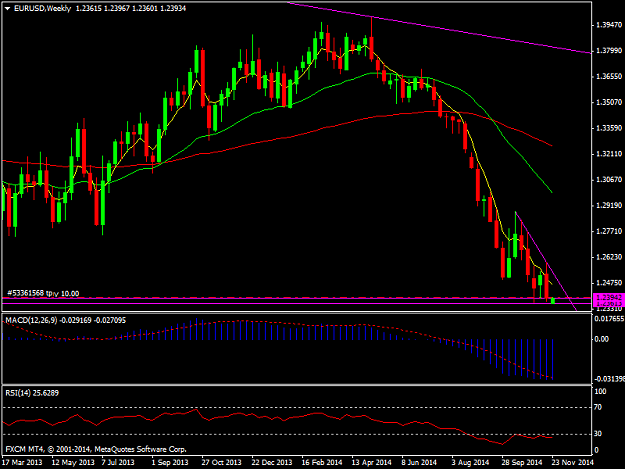
Task: Select the MACD zero level label 0.00
Action: [x=601, y=339]
